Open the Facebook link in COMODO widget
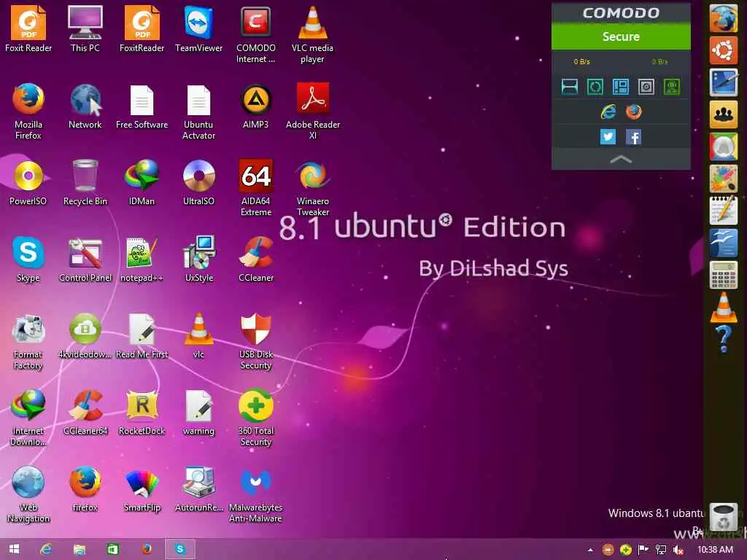747x560 pixels. point(634,137)
